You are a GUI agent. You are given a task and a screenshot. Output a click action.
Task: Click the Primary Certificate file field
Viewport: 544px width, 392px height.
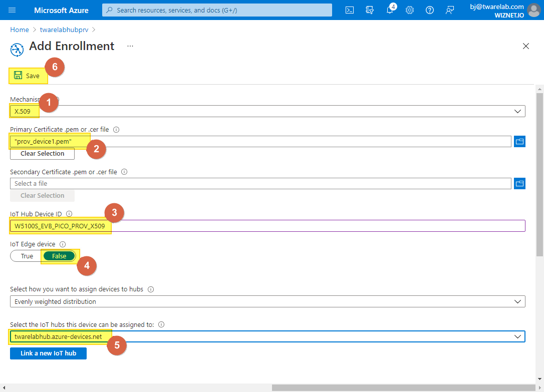[x=260, y=141]
